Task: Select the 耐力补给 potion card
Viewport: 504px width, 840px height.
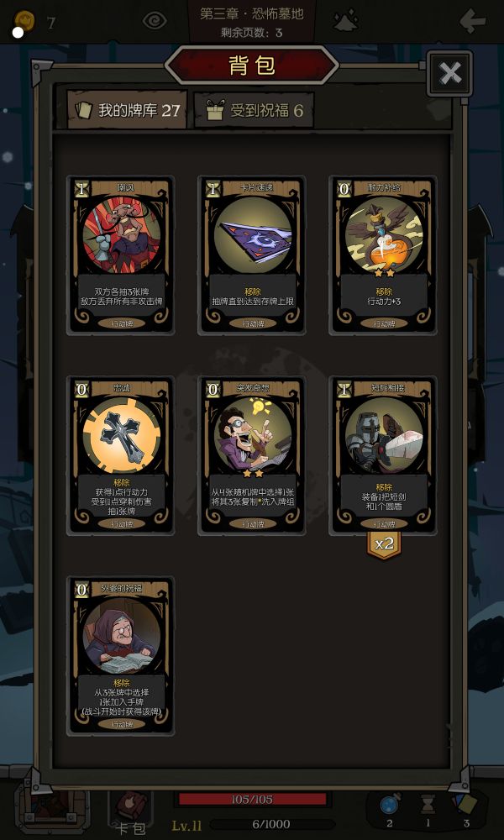Action: coord(383,255)
